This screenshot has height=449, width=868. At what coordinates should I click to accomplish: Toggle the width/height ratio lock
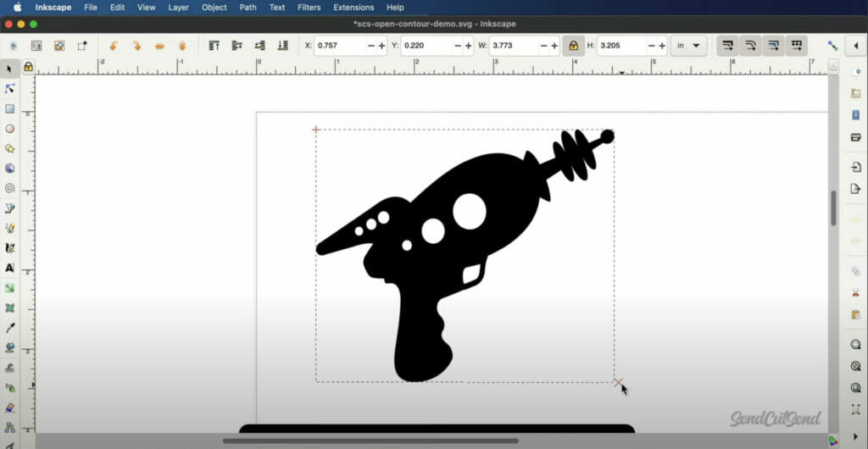pos(574,46)
